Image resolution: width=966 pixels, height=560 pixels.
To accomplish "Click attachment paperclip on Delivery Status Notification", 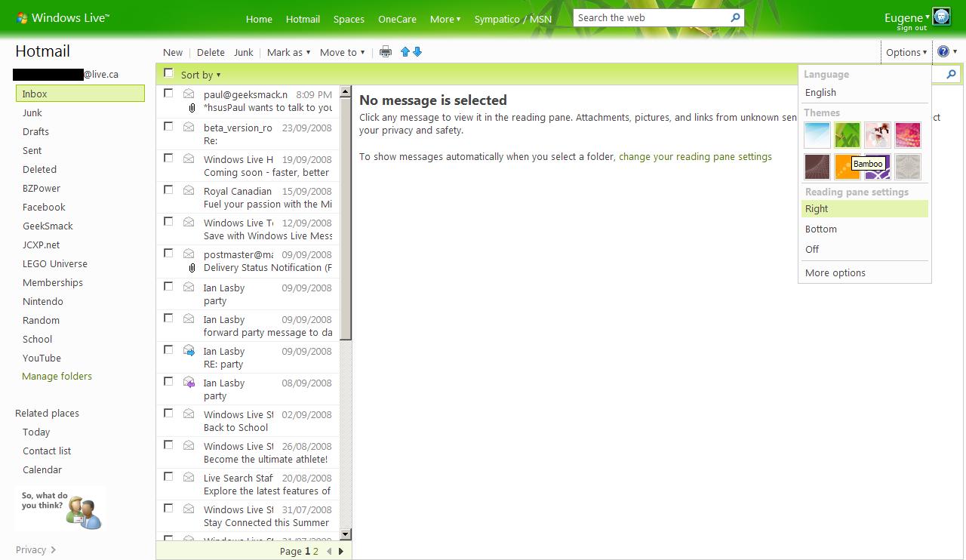I will 192,268.
